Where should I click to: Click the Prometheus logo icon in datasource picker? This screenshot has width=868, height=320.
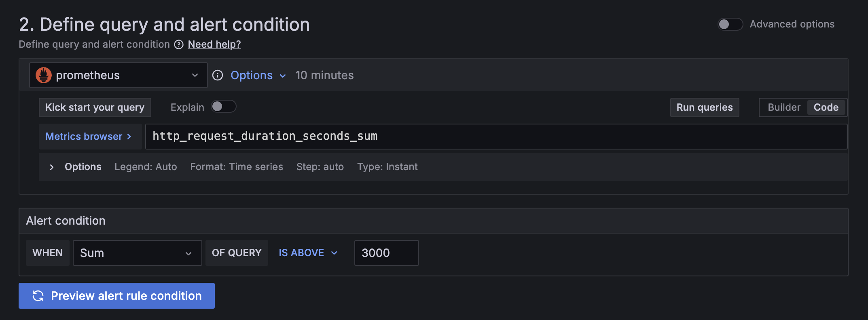44,75
